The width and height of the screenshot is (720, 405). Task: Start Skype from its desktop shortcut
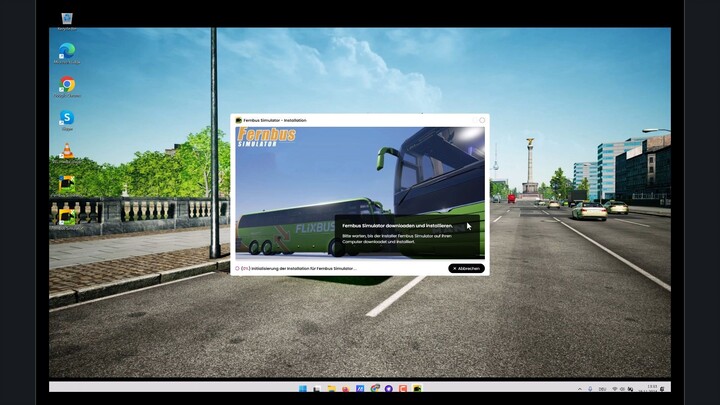pos(67,118)
